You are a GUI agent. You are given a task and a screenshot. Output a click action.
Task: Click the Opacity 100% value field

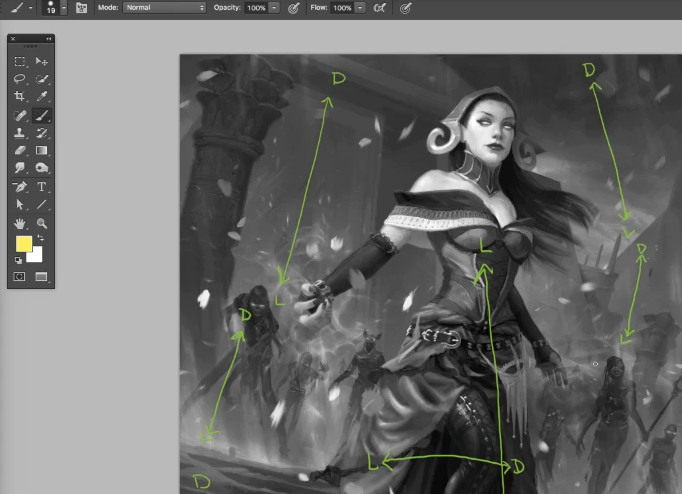(x=256, y=8)
